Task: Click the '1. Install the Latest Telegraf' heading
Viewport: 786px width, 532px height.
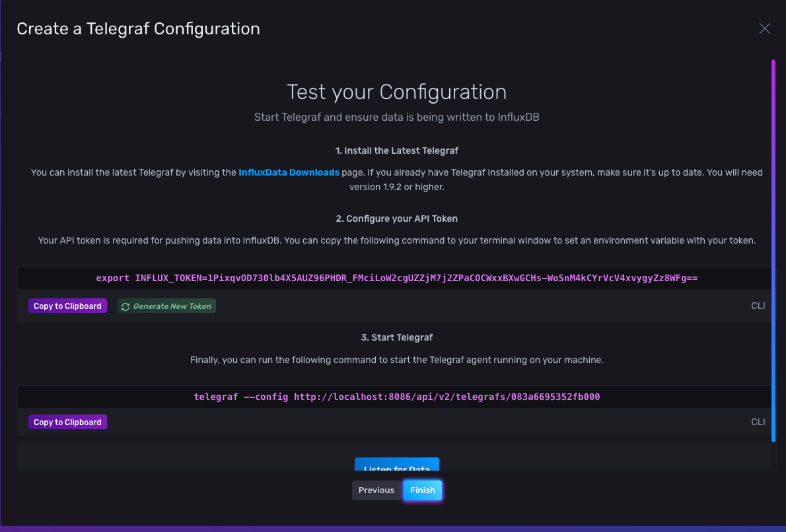Action: coord(396,150)
